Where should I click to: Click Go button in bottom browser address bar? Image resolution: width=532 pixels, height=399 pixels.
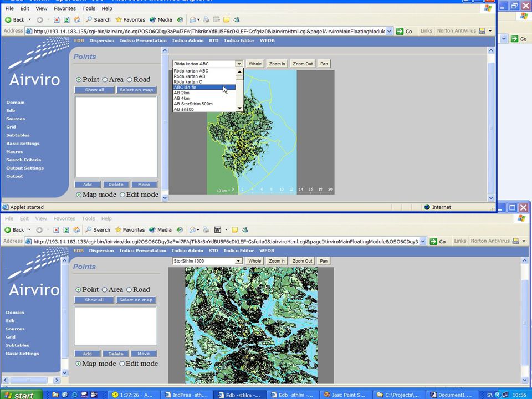pos(438,241)
